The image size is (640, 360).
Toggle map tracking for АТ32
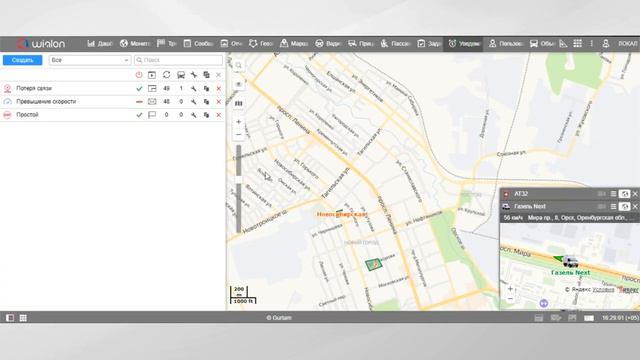pos(624,194)
